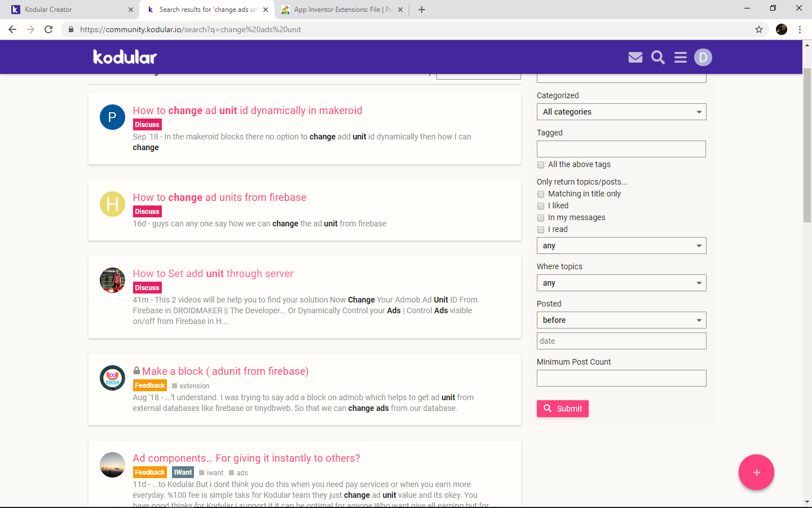Screen dimensions: 812x508
Task: Toggle 'All the above tags' checkbox
Action: (541, 165)
